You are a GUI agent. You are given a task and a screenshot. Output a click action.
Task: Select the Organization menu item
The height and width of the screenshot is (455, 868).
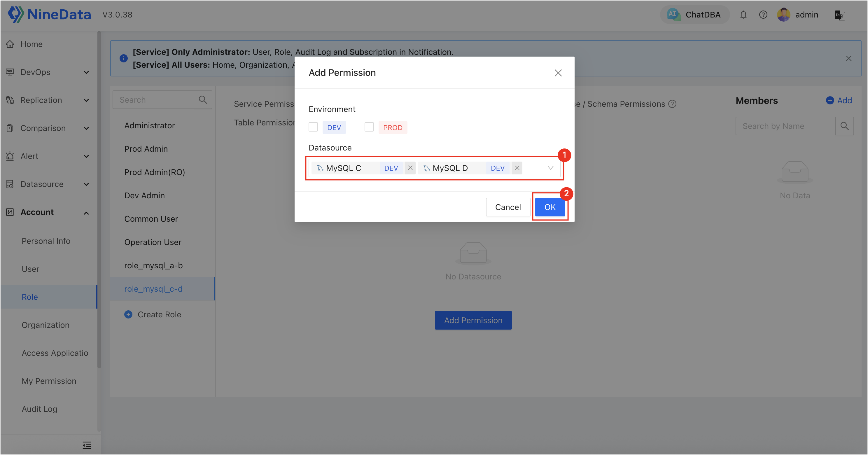[45, 325]
